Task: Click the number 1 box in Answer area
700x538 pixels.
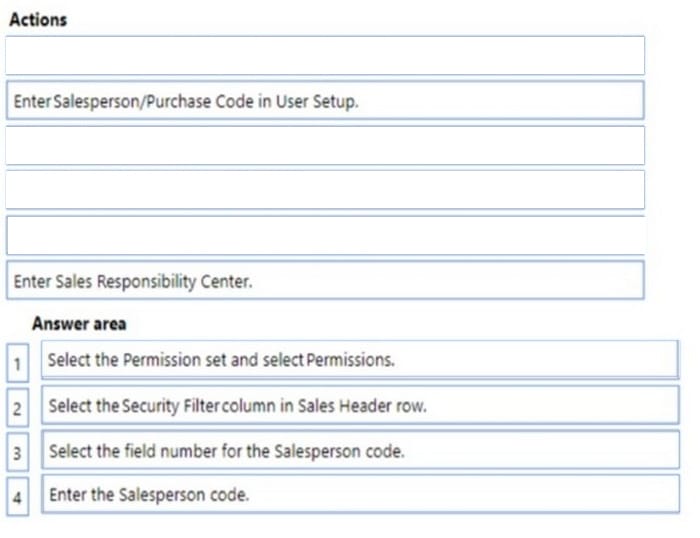Action: point(17,361)
